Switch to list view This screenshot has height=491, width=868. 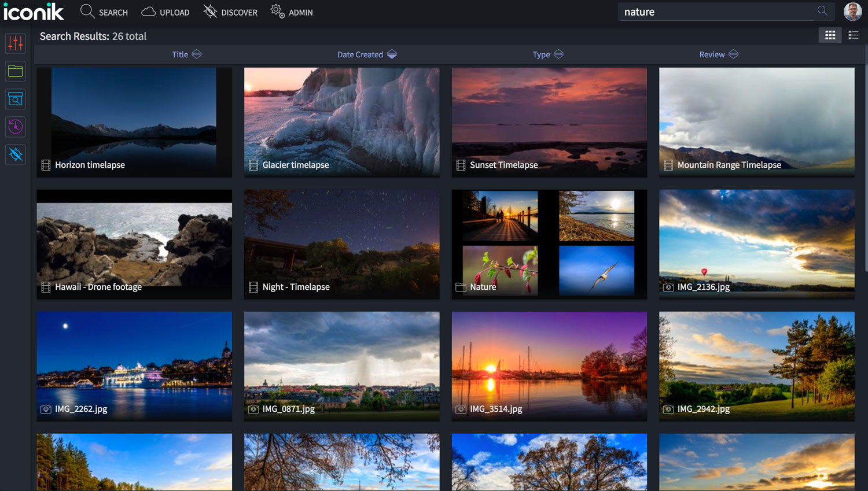point(854,35)
